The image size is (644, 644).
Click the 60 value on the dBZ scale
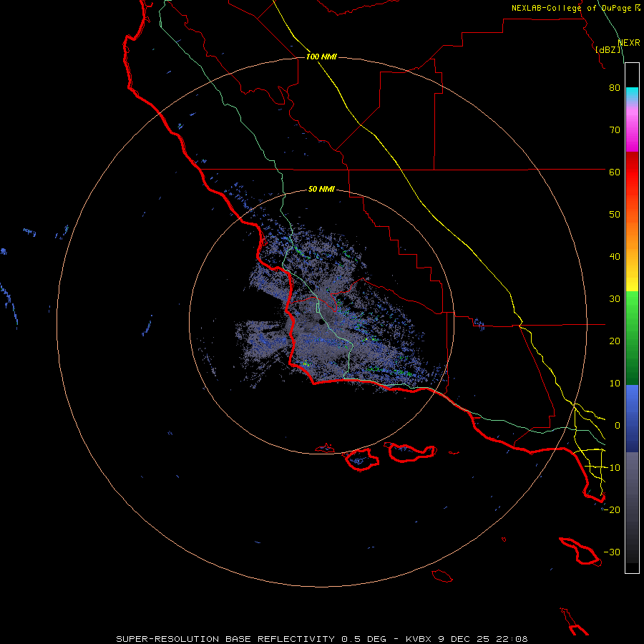coord(615,172)
